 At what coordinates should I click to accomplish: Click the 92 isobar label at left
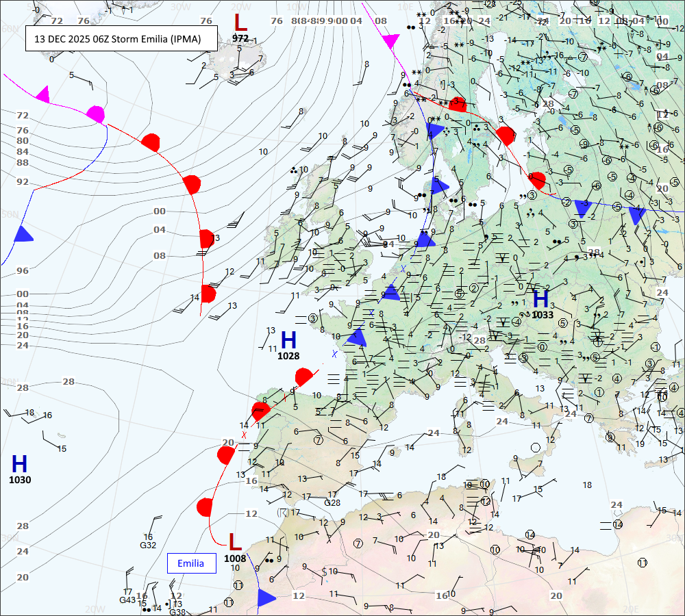pos(23,181)
